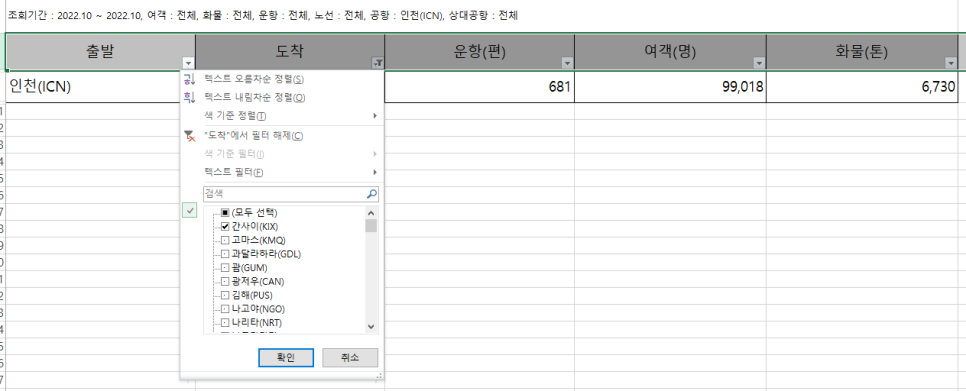This screenshot has width=966, height=391.
Task: Click the 조회기간 query info text
Action: coord(262,16)
